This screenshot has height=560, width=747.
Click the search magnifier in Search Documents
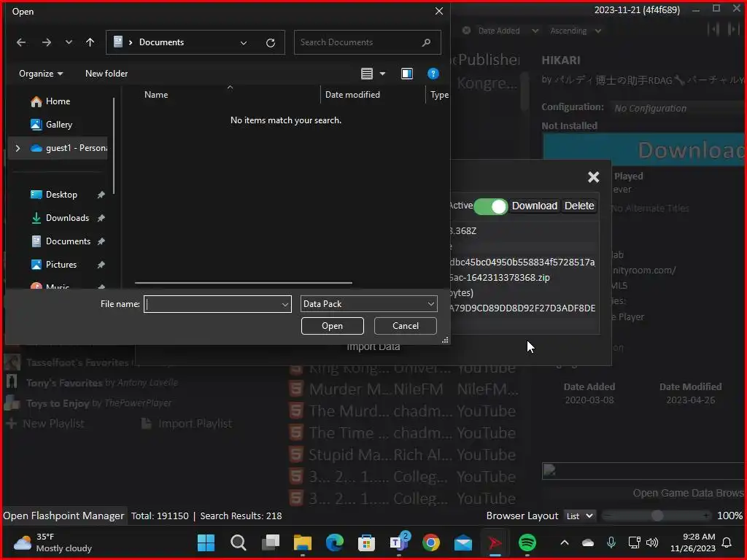[x=426, y=42]
